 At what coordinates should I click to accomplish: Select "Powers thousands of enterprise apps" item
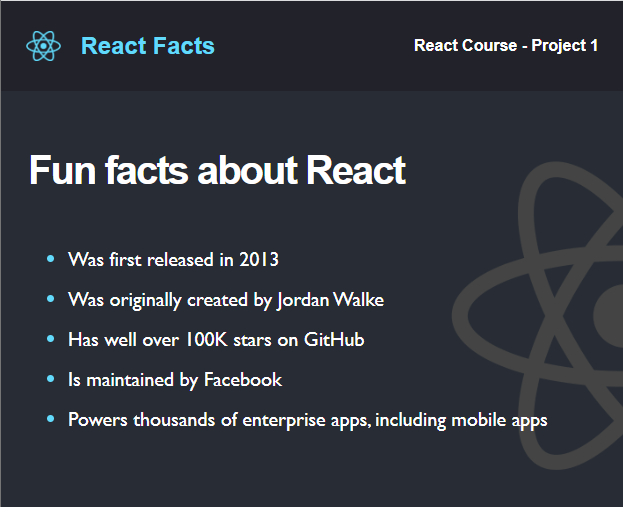[x=308, y=420]
